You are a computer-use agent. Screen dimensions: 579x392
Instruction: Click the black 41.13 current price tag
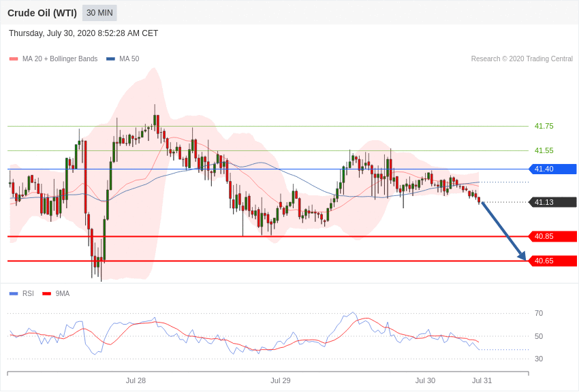tap(553, 202)
